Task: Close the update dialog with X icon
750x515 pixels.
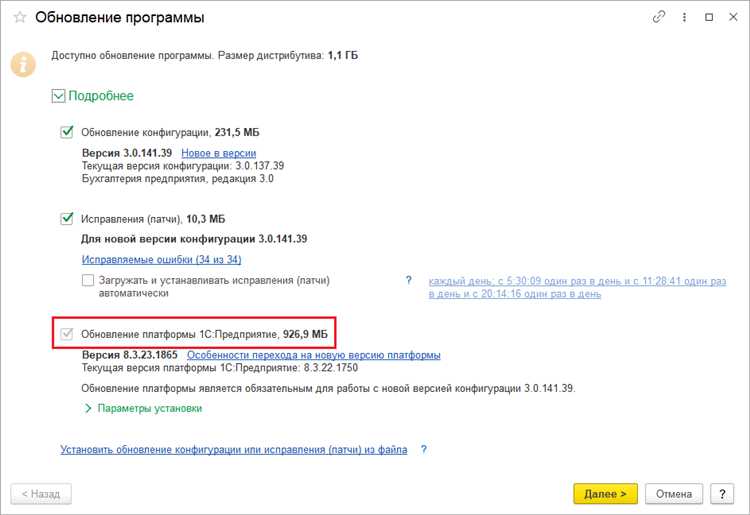Action: click(x=733, y=17)
